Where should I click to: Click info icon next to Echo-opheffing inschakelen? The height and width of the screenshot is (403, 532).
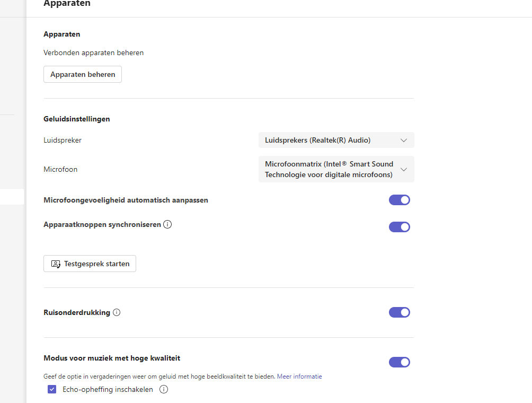164,389
